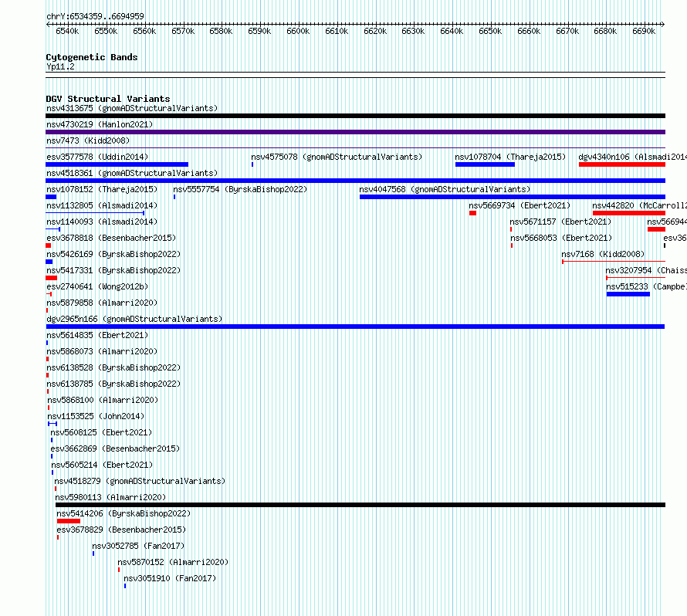Click nsv5669734 (Ebert2021) label
The width and height of the screenshot is (687, 616).
[x=519, y=205]
